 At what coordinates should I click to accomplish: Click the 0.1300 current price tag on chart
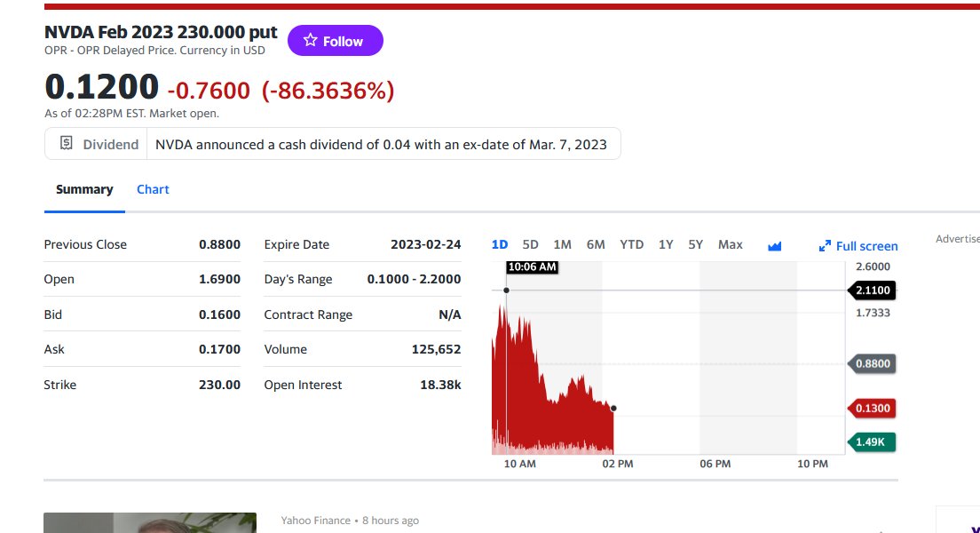click(x=873, y=409)
